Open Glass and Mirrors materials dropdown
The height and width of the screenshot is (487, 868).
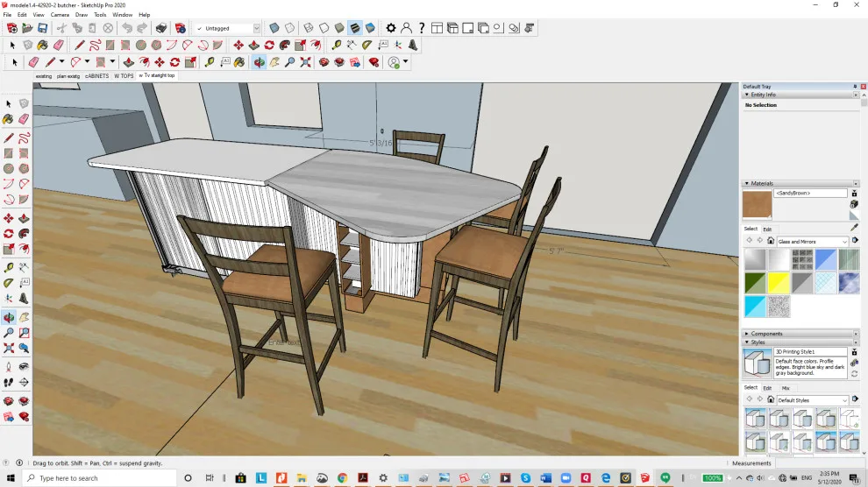(x=812, y=242)
